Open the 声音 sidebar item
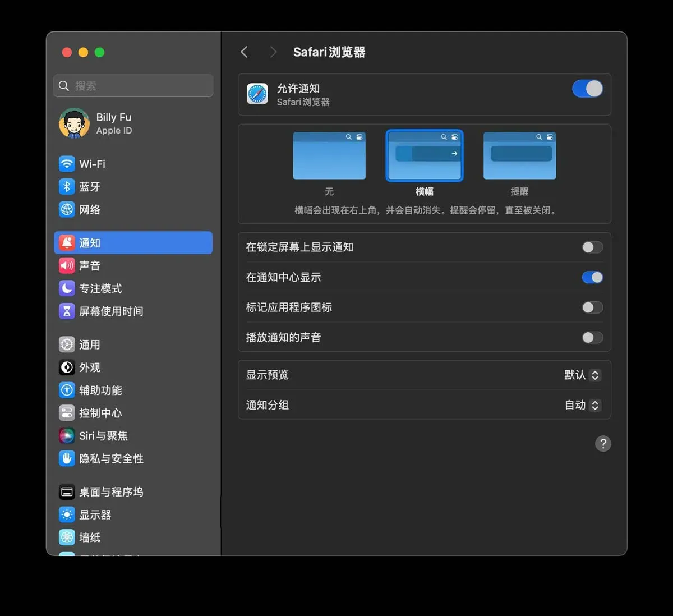The width and height of the screenshot is (673, 616). (133, 265)
